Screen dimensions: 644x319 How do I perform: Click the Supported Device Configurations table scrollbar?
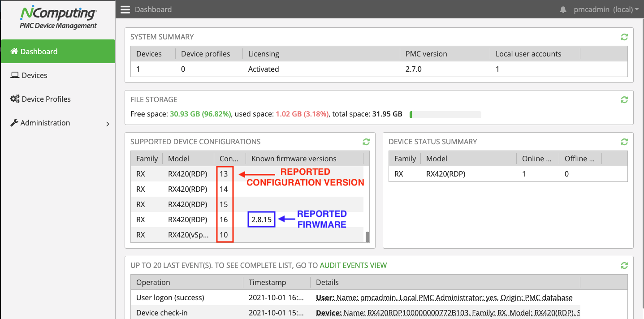[x=367, y=237]
